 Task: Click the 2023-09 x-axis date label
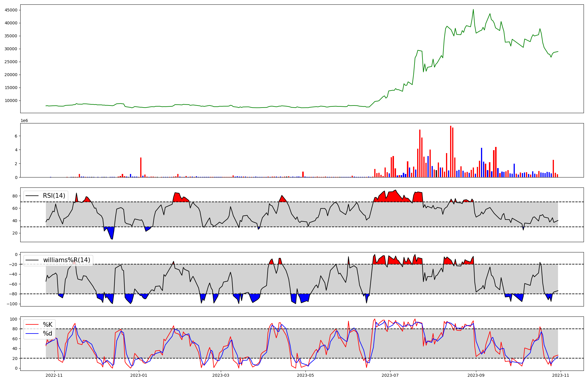coord(476,375)
